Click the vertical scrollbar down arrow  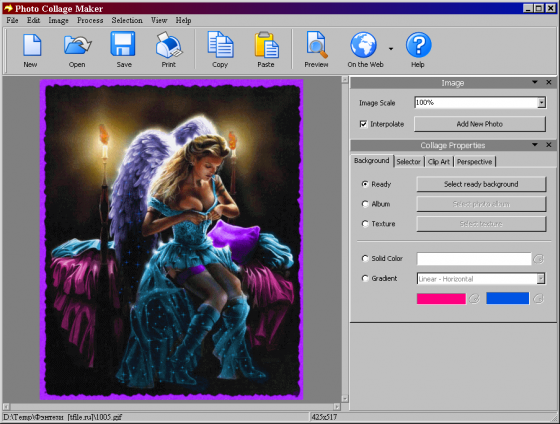pos(345,398)
